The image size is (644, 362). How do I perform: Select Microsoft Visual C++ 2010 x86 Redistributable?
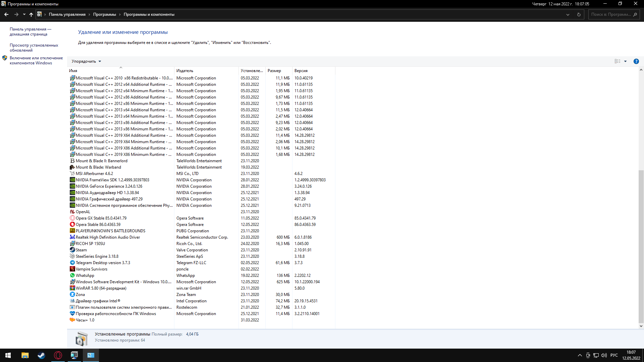pyautogui.click(x=201, y=78)
